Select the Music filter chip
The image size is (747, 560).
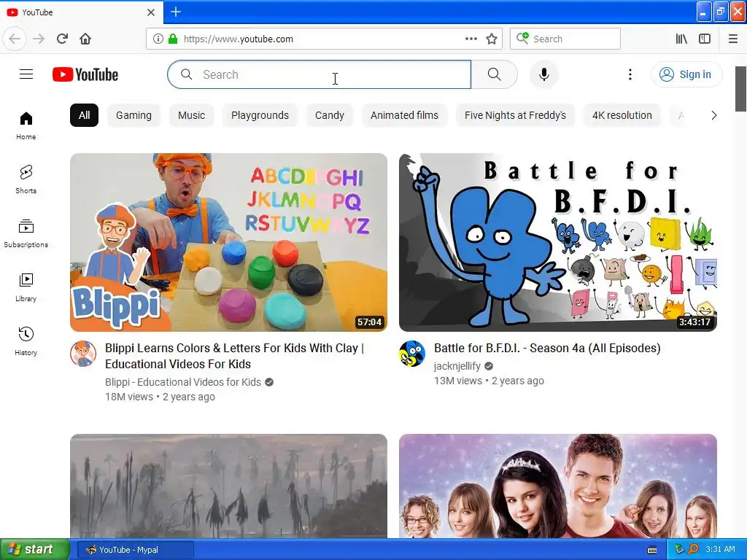[x=192, y=115]
